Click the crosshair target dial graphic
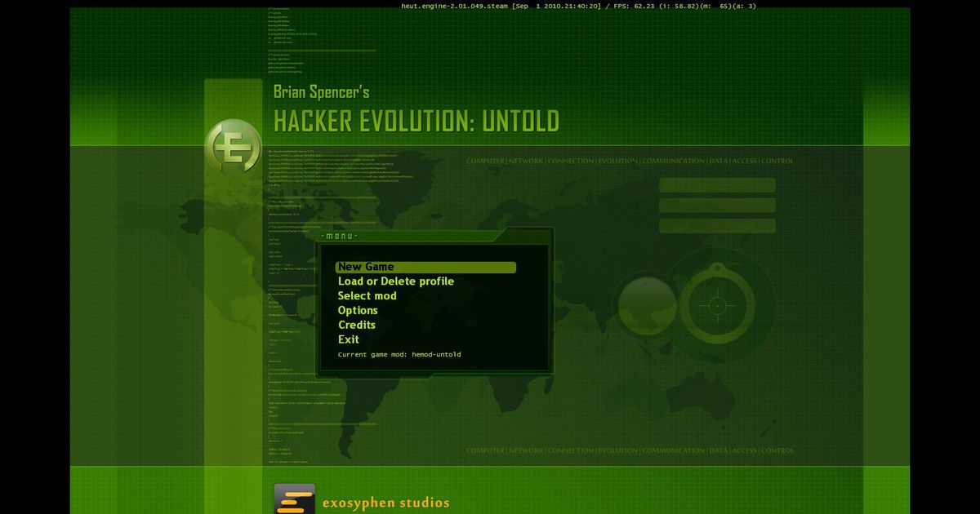The height and width of the screenshot is (514, 980). tap(717, 306)
